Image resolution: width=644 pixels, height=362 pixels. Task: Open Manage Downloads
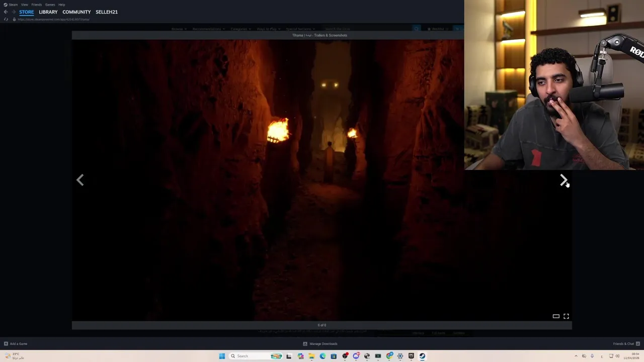pyautogui.click(x=320, y=344)
